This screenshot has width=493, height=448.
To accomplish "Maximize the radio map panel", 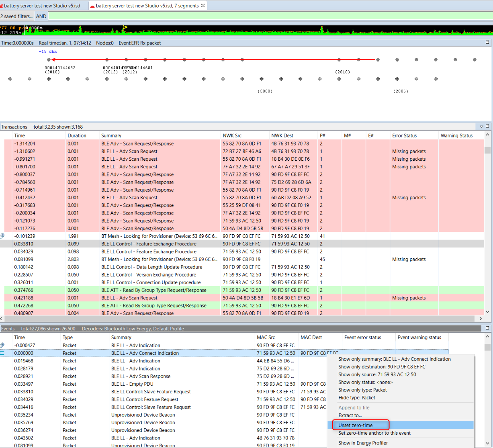I will point(487,42).
